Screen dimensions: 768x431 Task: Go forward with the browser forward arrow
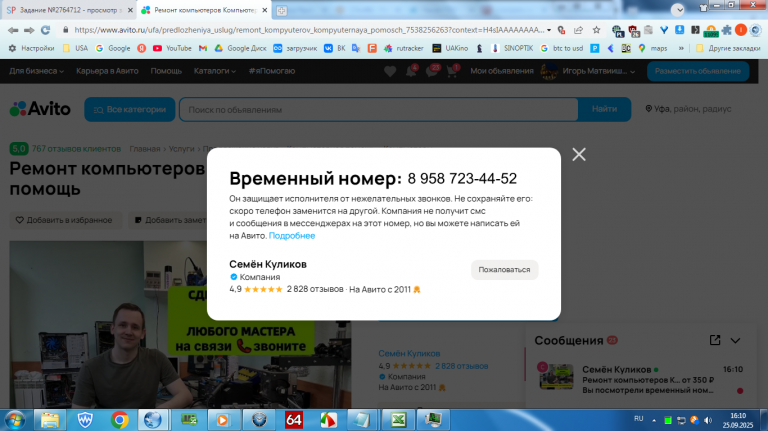[29, 30]
